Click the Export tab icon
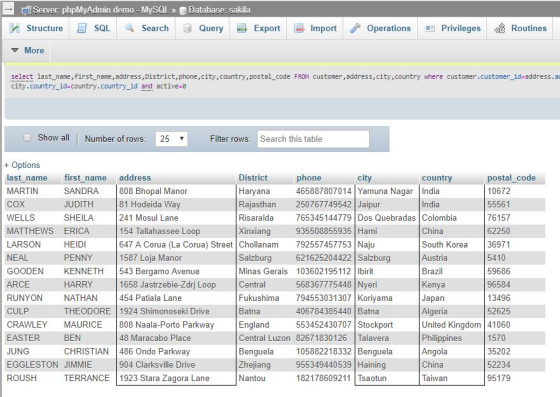 click(242, 28)
